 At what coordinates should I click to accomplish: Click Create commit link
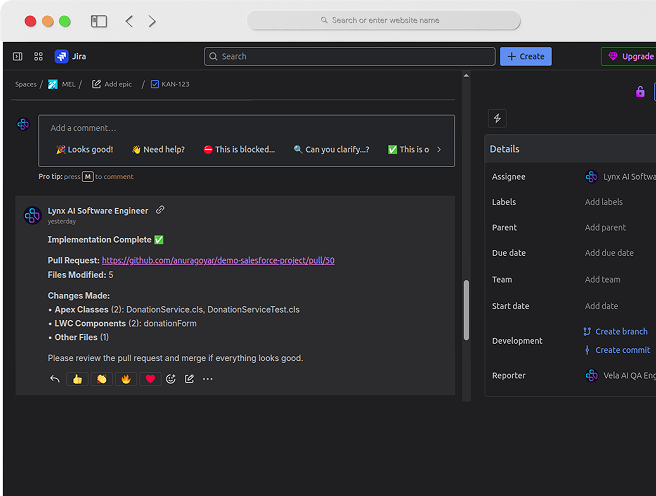tap(617, 350)
